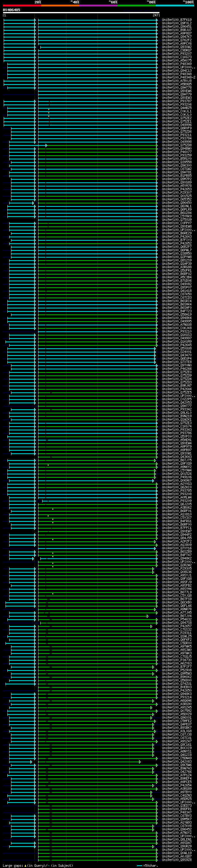This screenshot has width=197, height=868.
Task: Select hit label UniRef100_C9DRQ7
Action: coord(177,50)
